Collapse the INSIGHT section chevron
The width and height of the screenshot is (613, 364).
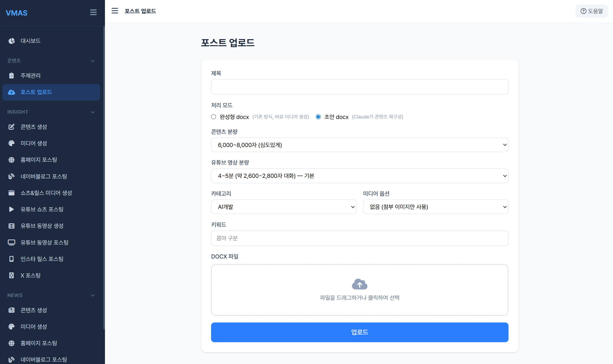93,112
